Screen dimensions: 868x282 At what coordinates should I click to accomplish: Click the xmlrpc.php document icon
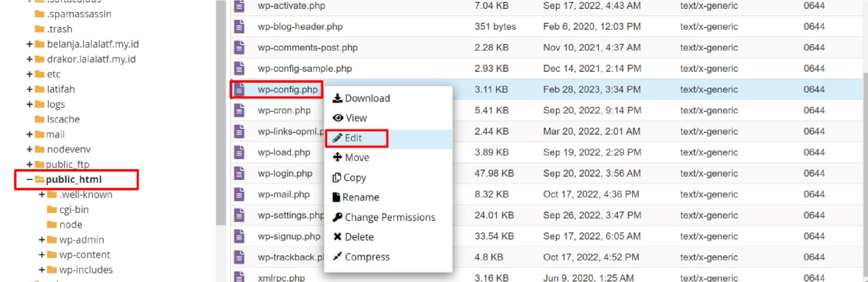click(240, 277)
